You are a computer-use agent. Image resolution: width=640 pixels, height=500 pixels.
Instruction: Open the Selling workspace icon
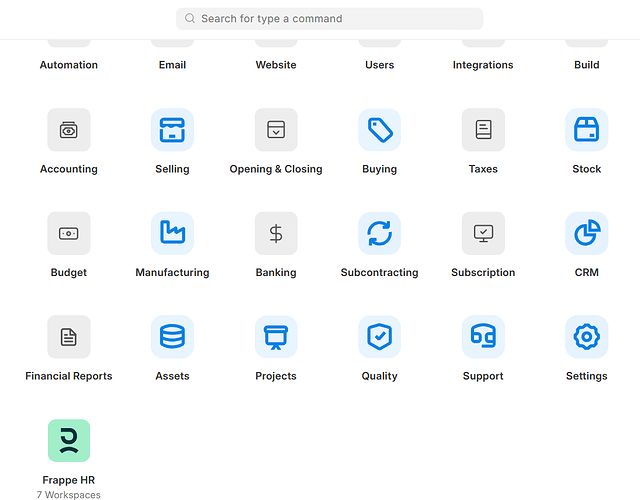172,130
